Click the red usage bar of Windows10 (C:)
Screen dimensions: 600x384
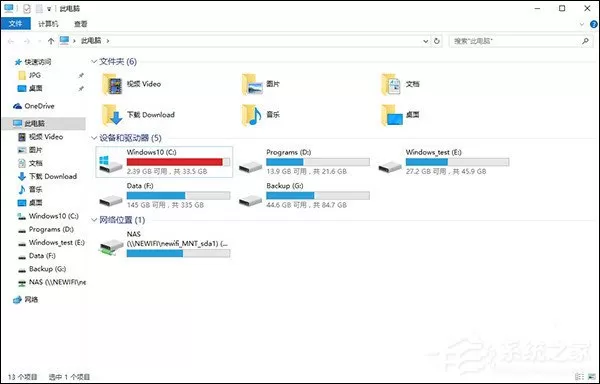[x=178, y=162]
